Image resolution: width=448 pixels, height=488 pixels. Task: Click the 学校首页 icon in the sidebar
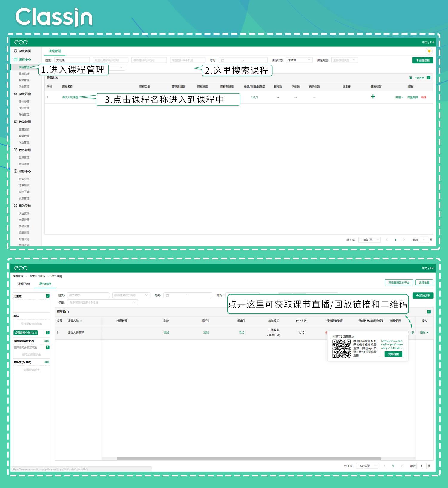(16, 51)
